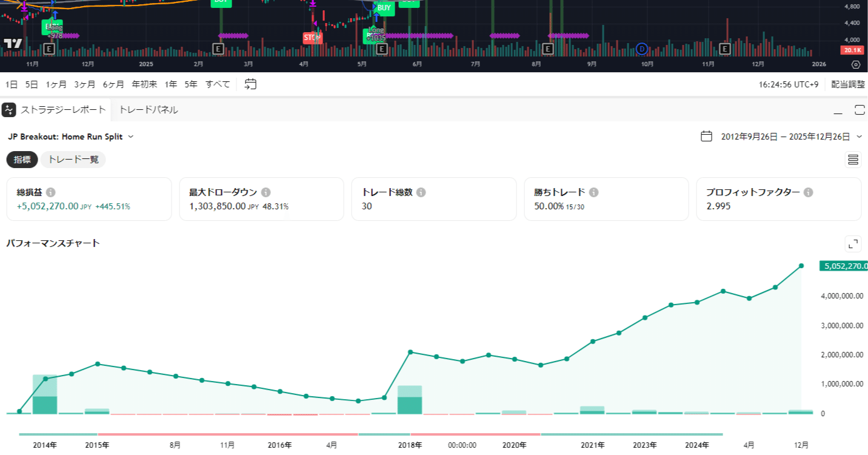Click the dividend D marker near 10月
Image resolution: width=868 pixels, height=455 pixels.
(642, 49)
